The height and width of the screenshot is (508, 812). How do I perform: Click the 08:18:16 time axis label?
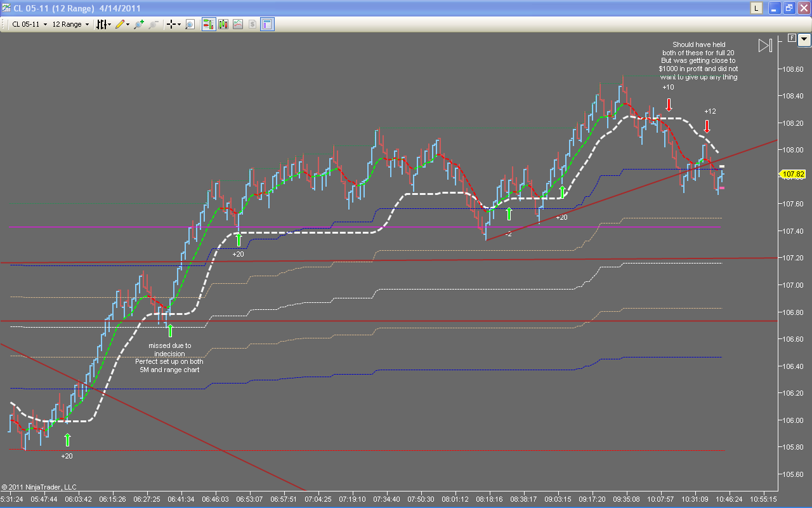click(490, 500)
